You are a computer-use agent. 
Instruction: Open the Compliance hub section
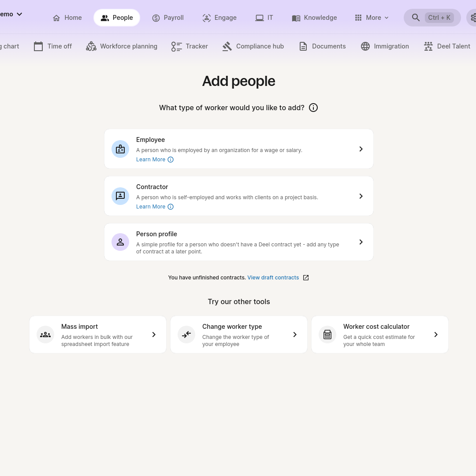(253, 46)
